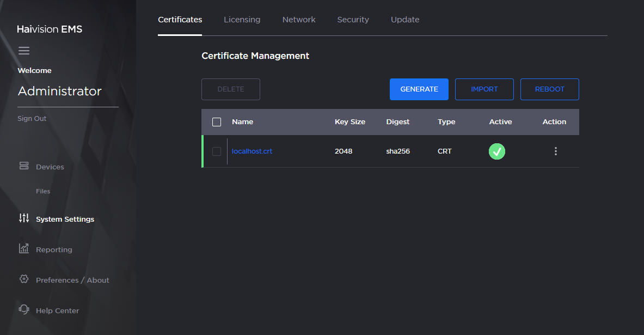Check the checkbox next to localhost.crt
This screenshot has height=335, width=644.
pyautogui.click(x=216, y=151)
